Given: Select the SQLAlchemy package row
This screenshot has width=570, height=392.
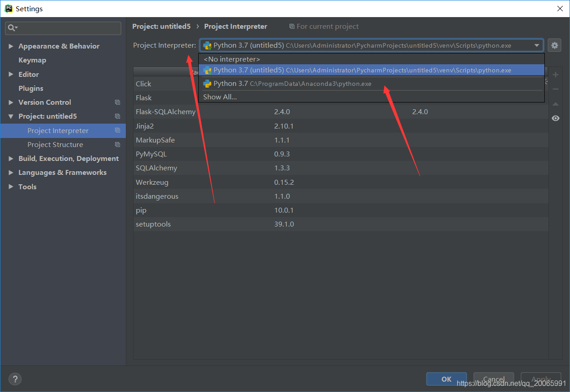Looking at the screenshot, I should coord(341,168).
